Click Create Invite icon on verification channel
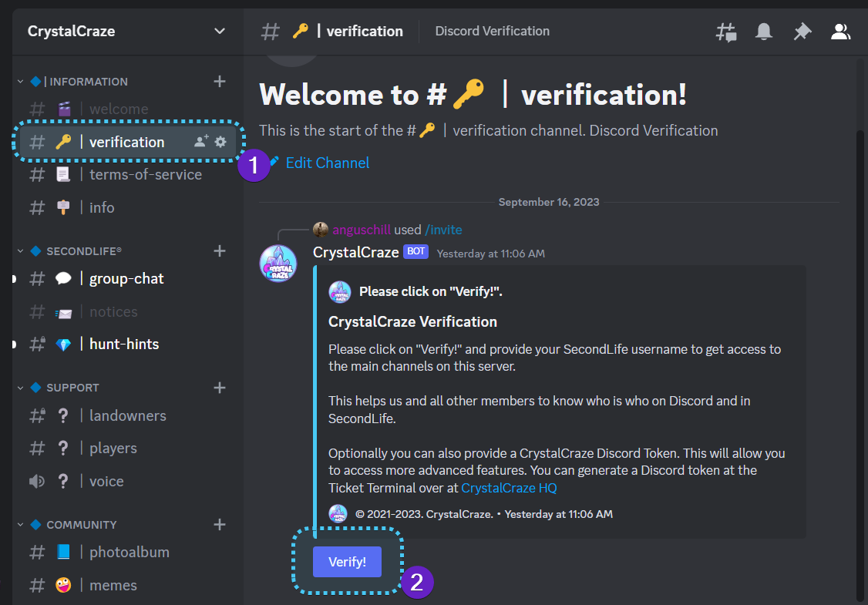 [x=201, y=141]
